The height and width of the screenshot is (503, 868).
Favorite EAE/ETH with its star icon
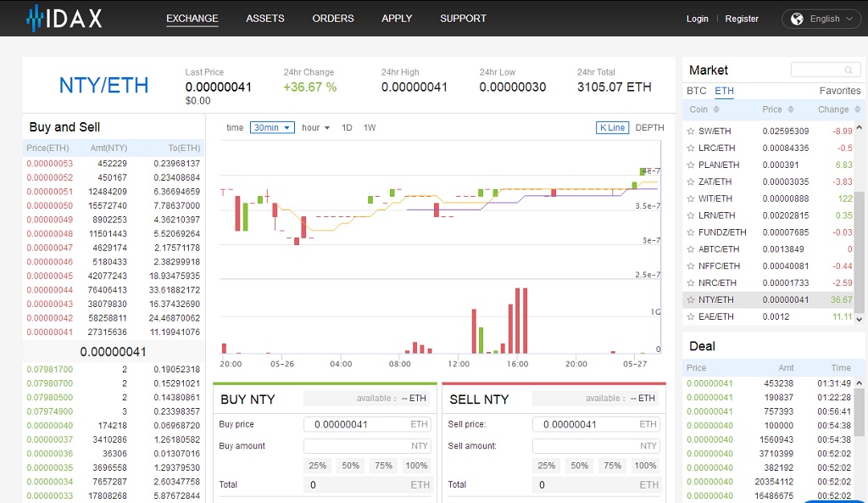(690, 317)
